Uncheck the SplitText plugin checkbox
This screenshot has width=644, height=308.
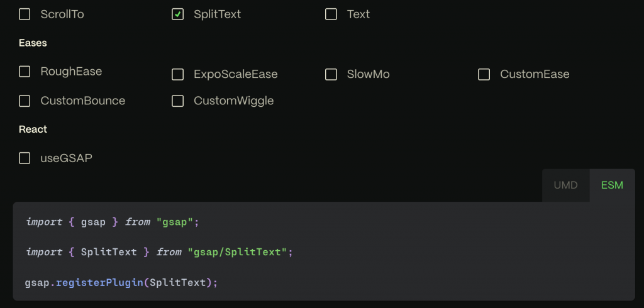178,14
